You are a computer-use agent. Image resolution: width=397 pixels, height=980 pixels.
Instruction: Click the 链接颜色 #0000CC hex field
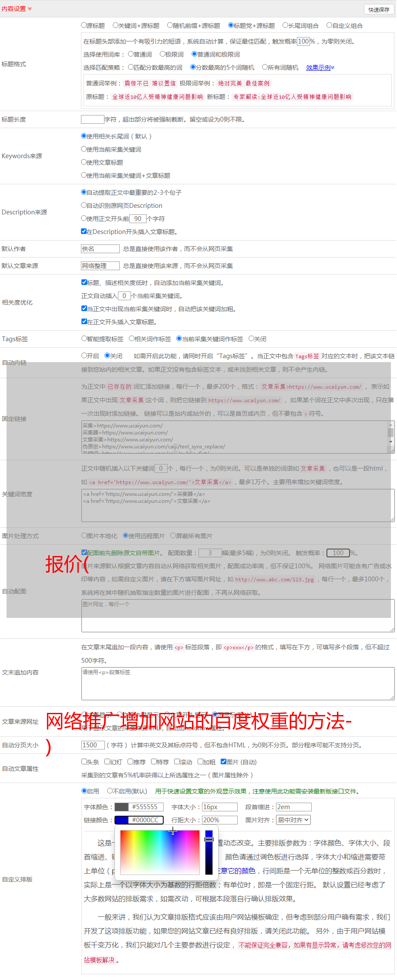pos(146,820)
